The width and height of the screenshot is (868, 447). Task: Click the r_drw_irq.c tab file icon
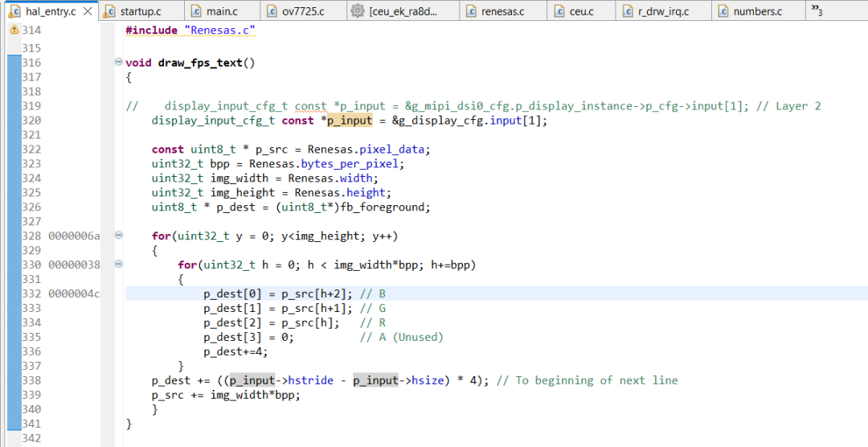(628, 11)
